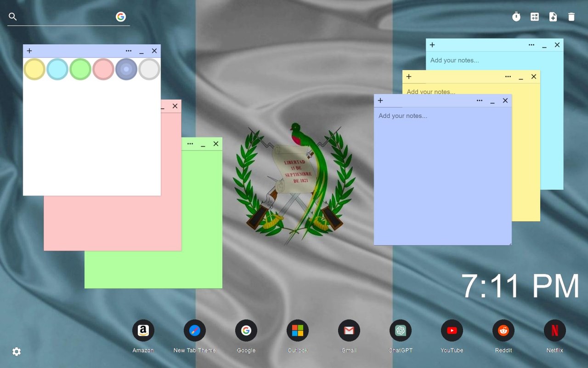Viewport: 588px width, 368px height.
Task: Open the New Tab Theme shortcut
Action: coord(195,331)
